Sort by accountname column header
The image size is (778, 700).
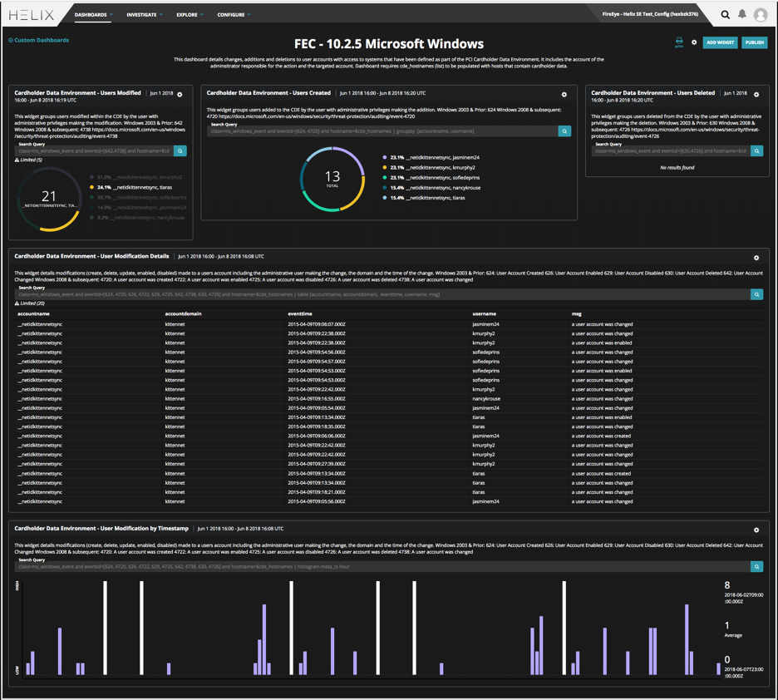tap(33, 313)
